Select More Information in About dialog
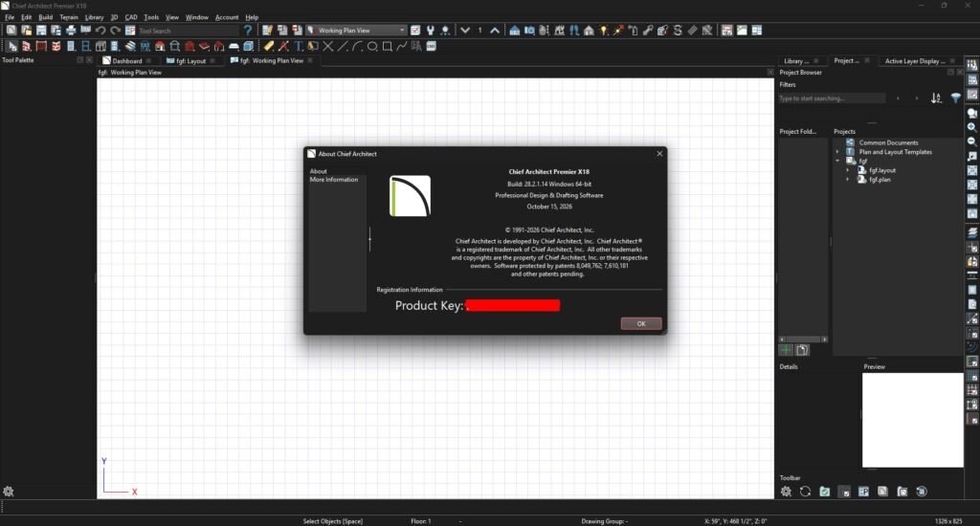 click(334, 179)
